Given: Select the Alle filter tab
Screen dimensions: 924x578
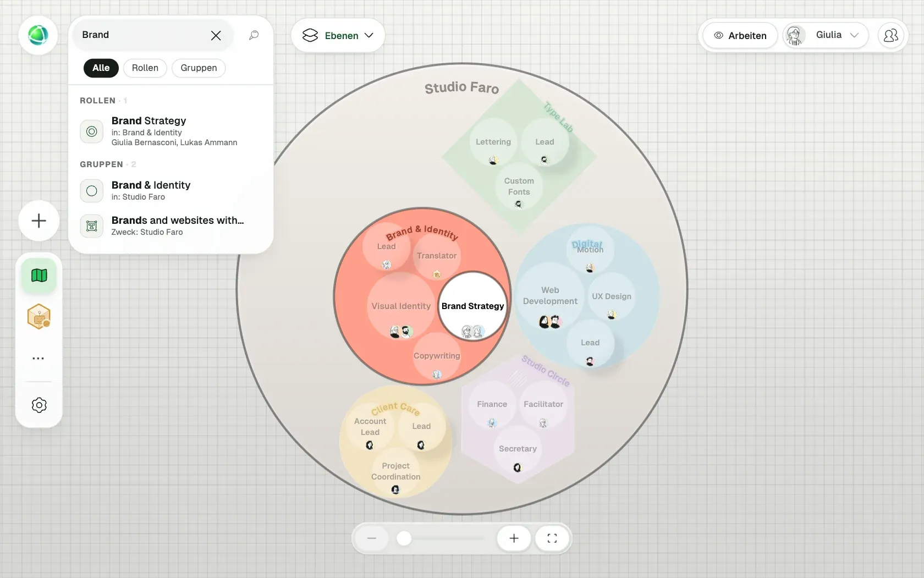Looking at the screenshot, I should (x=101, y=68).
